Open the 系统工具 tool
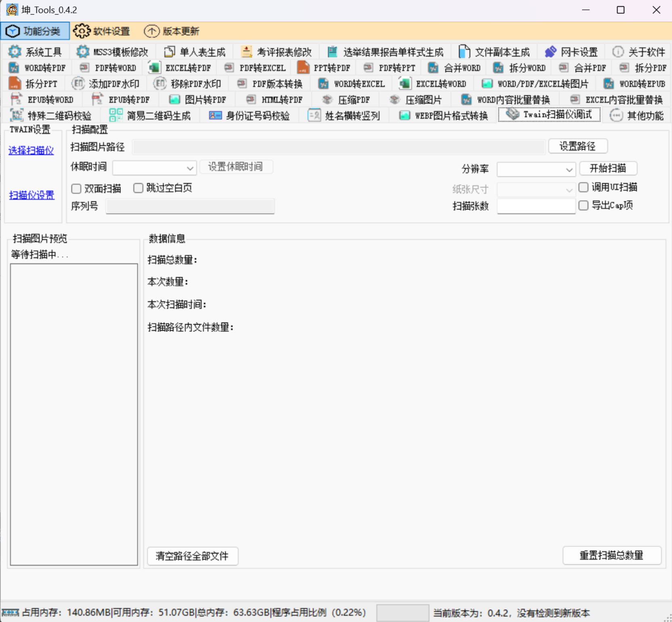The height and width of the screenshot is (622, 672). [x=35, y=52]
